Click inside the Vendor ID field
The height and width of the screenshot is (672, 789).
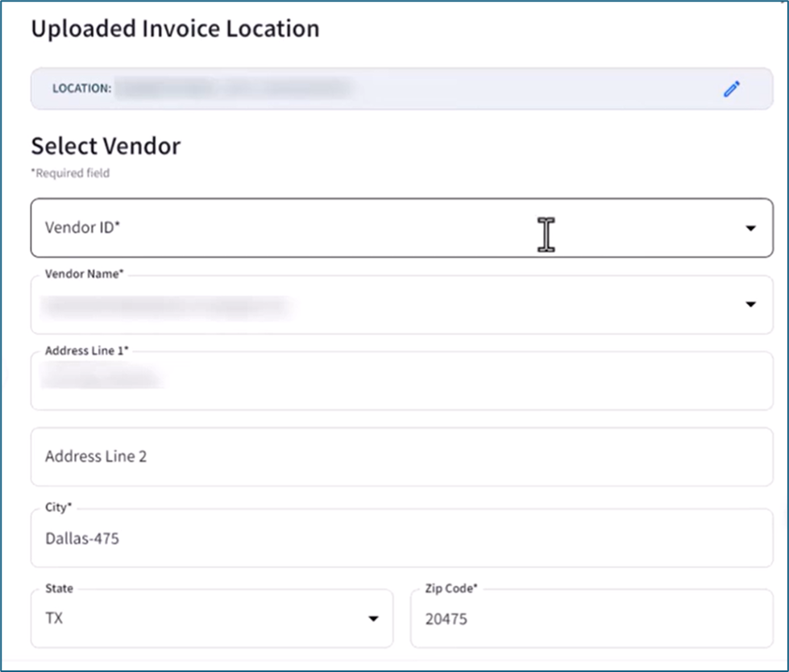click(x=322, y=228)
